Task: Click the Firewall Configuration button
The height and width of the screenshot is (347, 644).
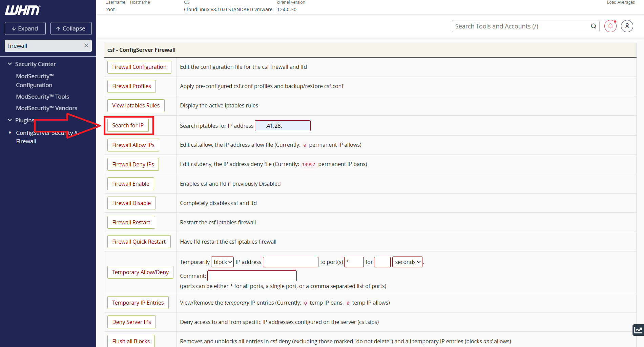Action: click(139, 67)
